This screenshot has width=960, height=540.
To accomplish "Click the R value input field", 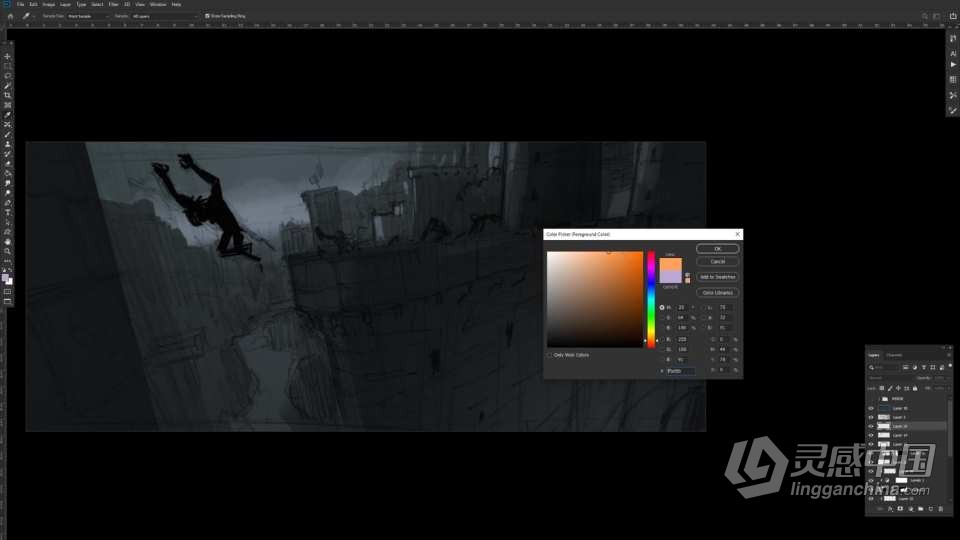I will (x=683, y=339).
